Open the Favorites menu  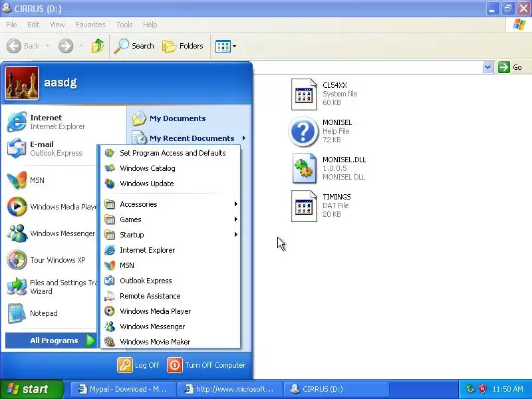pos(90,25)
